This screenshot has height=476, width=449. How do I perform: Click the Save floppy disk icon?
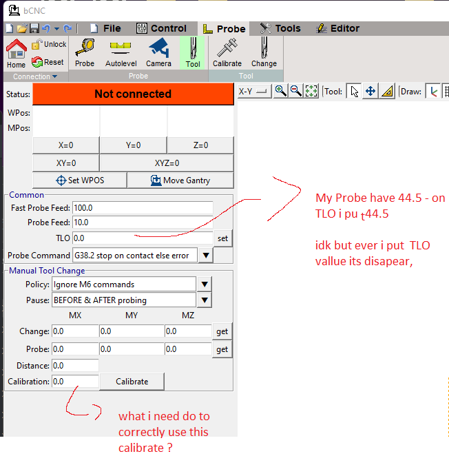click(34, 28)
